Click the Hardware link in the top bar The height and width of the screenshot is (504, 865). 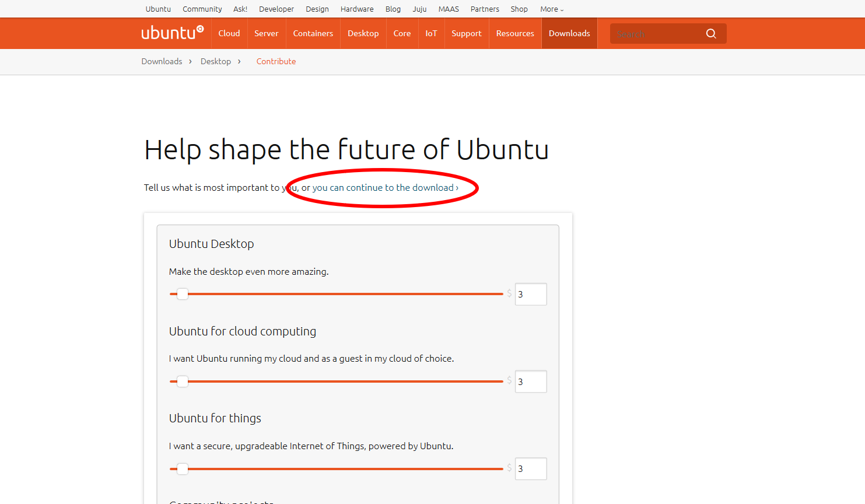coord(357,9)
